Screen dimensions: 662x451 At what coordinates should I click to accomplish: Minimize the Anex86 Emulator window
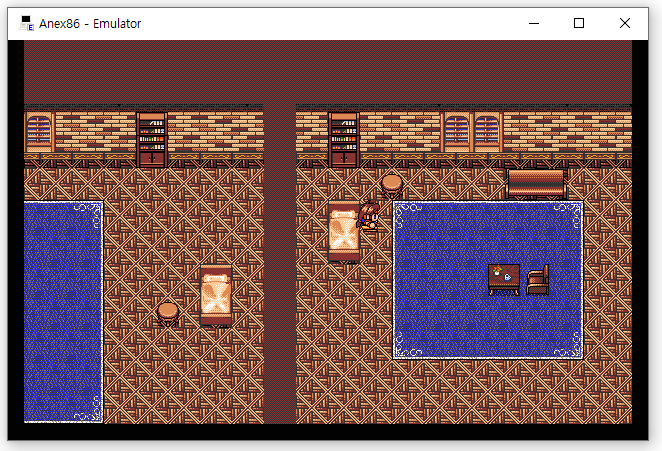534,23
